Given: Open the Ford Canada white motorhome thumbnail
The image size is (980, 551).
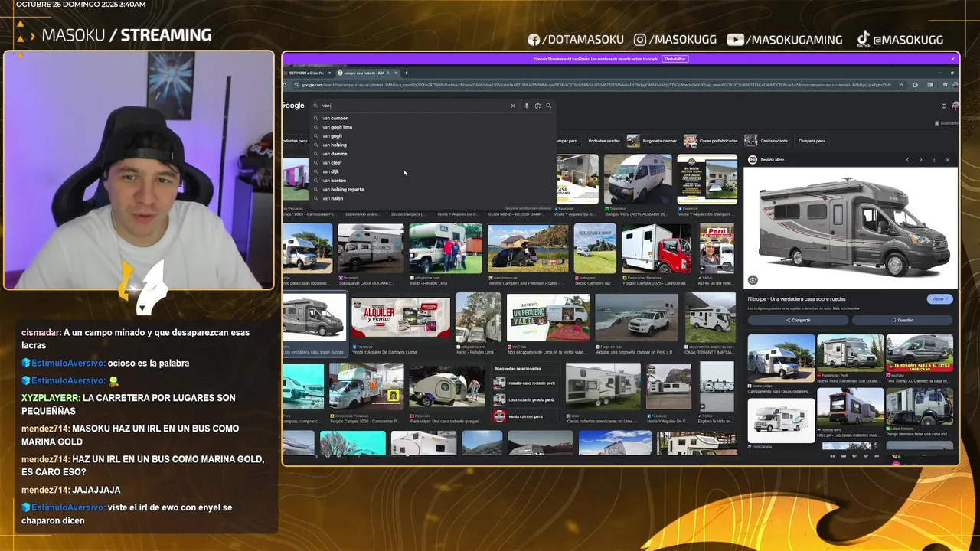Looking at the screenshot, I should [781, 420].
